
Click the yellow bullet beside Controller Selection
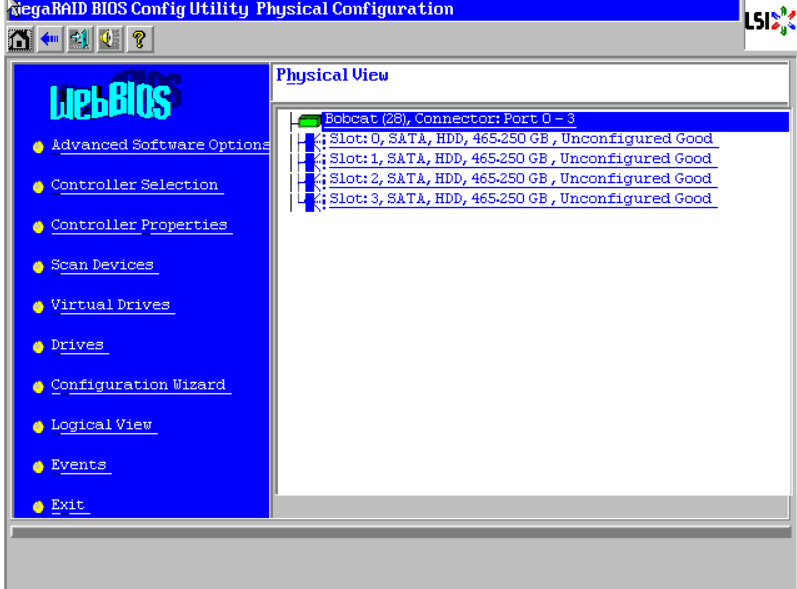coord(38,187)
